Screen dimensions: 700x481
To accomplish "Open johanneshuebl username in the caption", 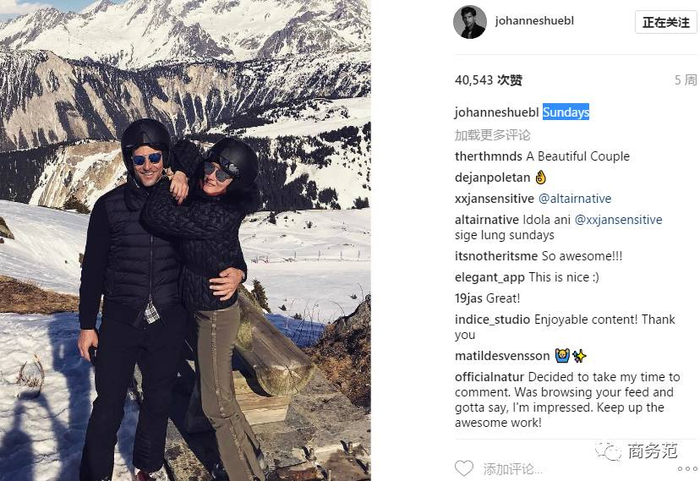I will click(496, 113).
